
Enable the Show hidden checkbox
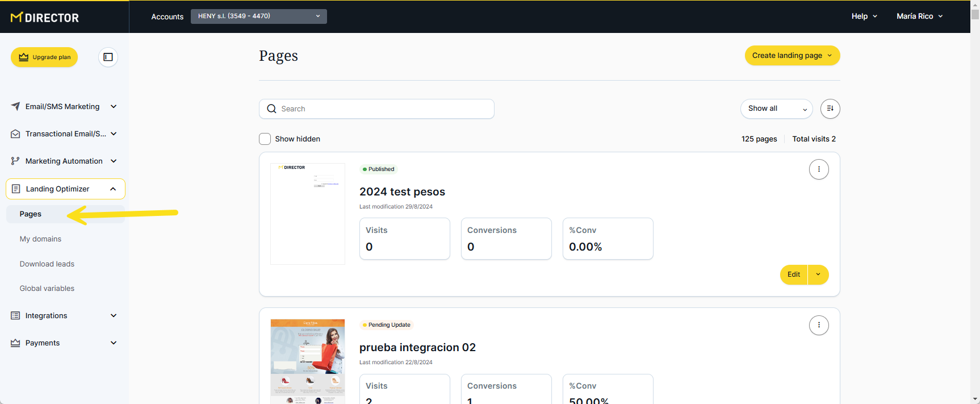coord(265,139)
